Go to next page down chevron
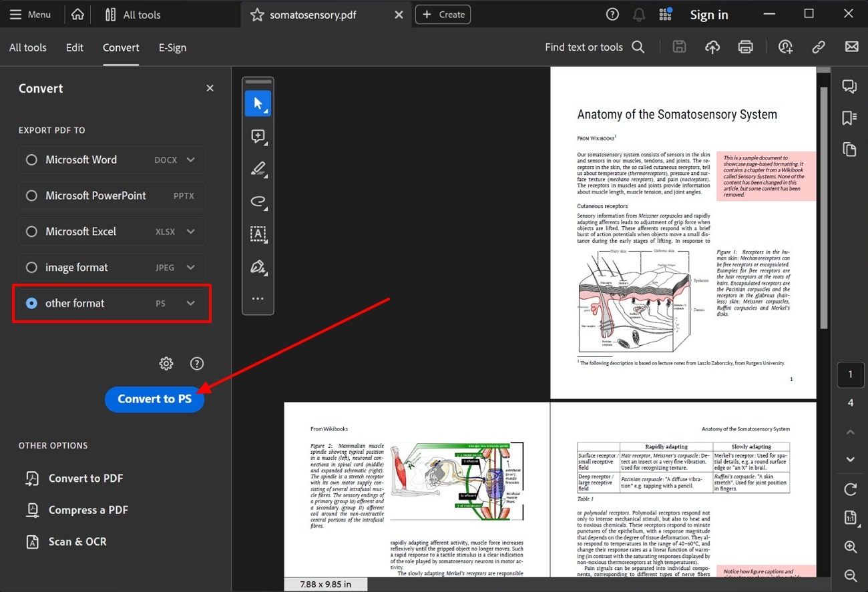Screen dimensions: 868x592 [x=850, y=459]
